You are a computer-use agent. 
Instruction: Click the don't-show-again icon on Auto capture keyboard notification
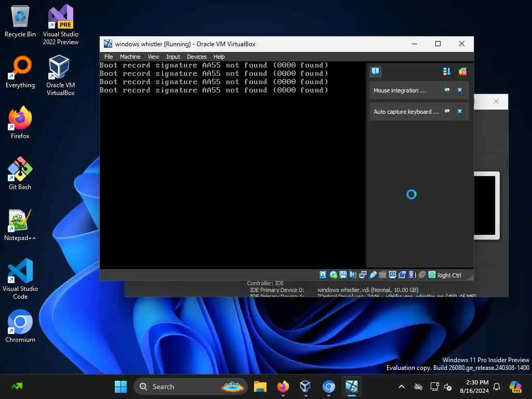pos(447,111)
